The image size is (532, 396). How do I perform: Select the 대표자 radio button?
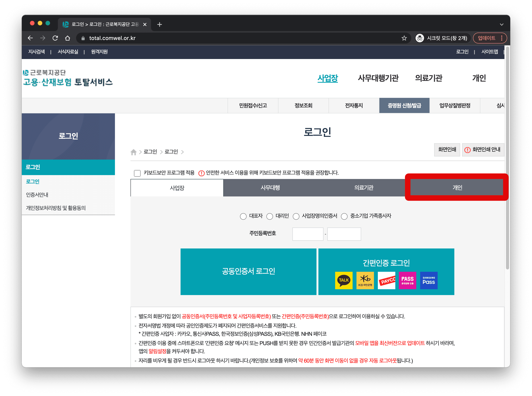[243, 216]
